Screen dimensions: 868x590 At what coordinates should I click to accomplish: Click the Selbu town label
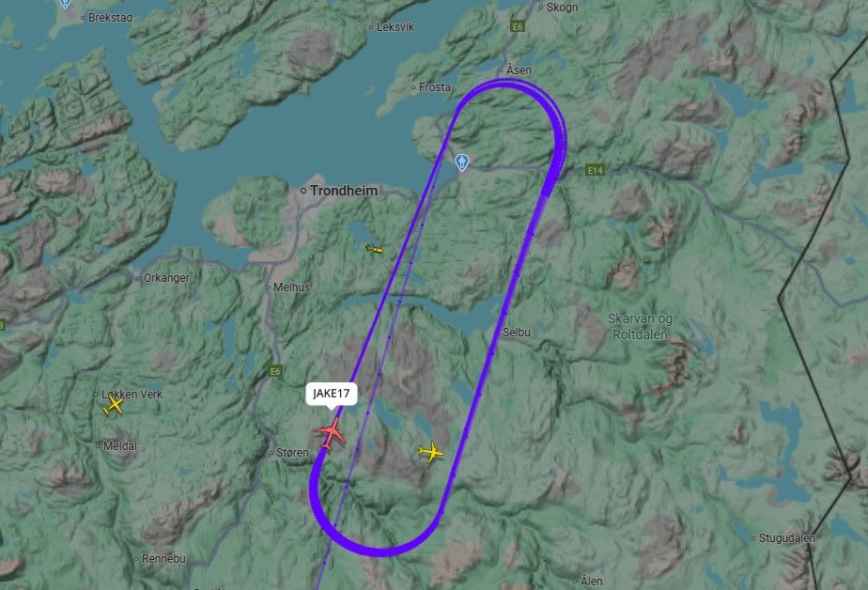coord(517,332)
